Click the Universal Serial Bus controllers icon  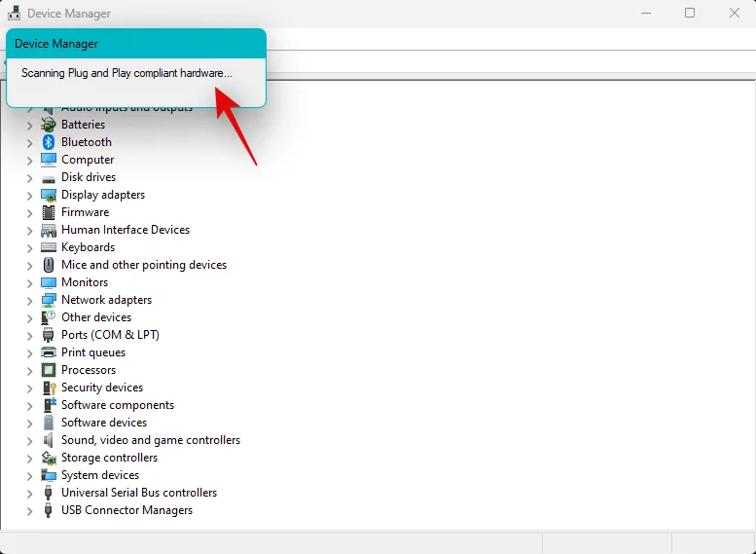click(x=49, y=493)
